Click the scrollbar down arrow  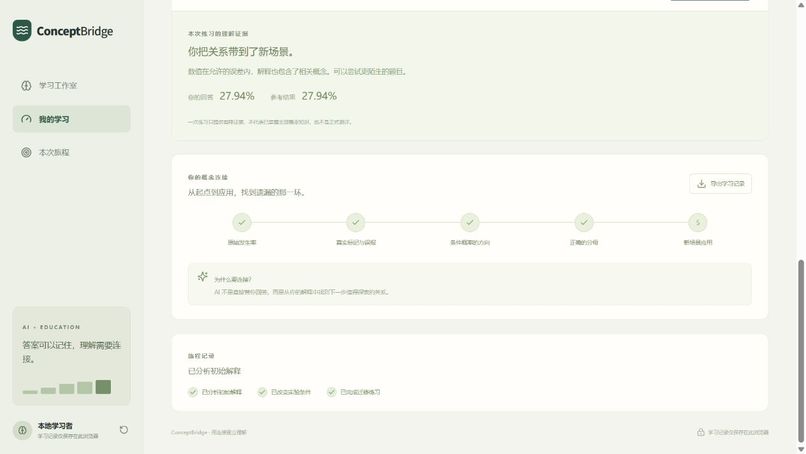(x=800, y=449)
